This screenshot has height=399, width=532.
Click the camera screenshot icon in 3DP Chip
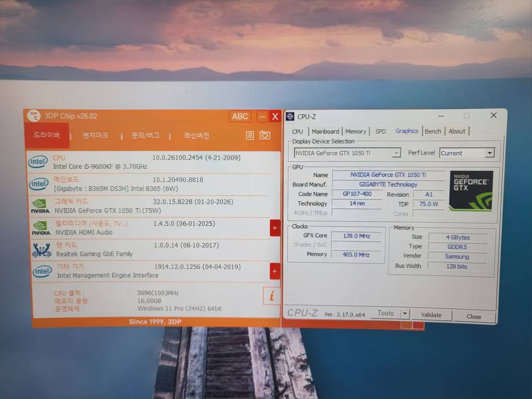[264, 135]
